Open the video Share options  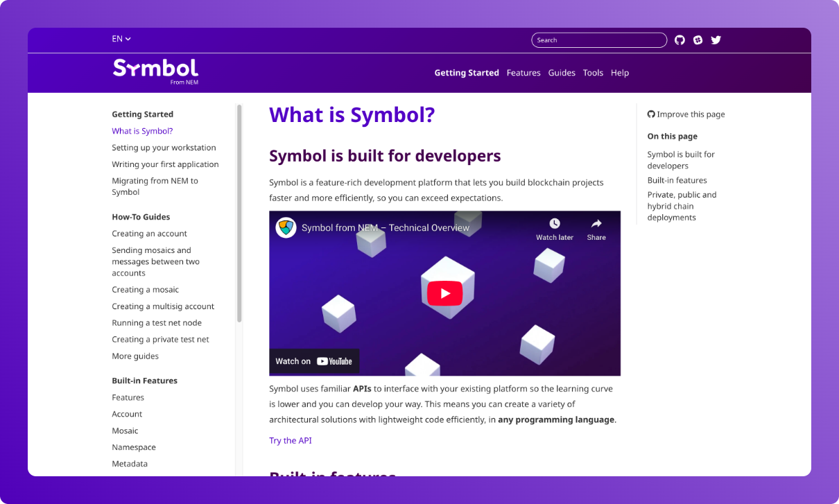[596, 229]
